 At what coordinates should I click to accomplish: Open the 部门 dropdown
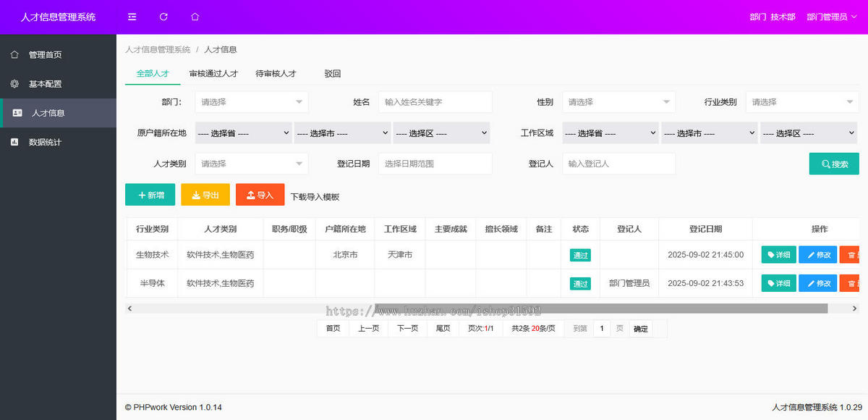[252, 102]
